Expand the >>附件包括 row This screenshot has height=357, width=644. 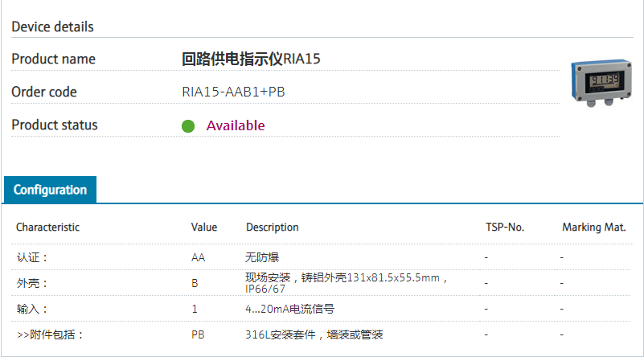point(50,334)
